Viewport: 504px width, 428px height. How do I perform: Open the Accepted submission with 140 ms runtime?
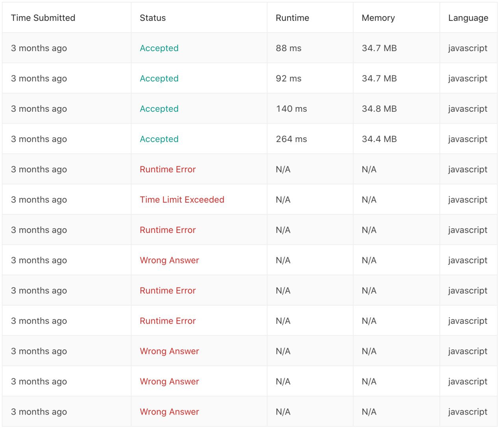pyautogui.click(x=159, y=109)
